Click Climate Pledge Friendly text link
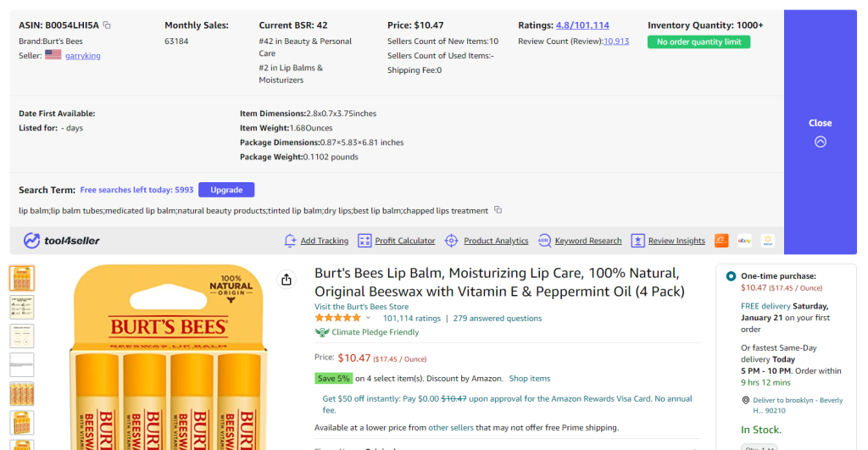 click(376, 332)
